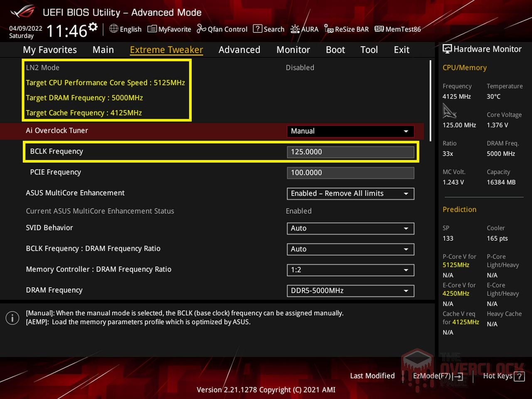The height and width of the screenshot is (399, 532).
Task: Change the BIOS language from English
Action: 125,29
